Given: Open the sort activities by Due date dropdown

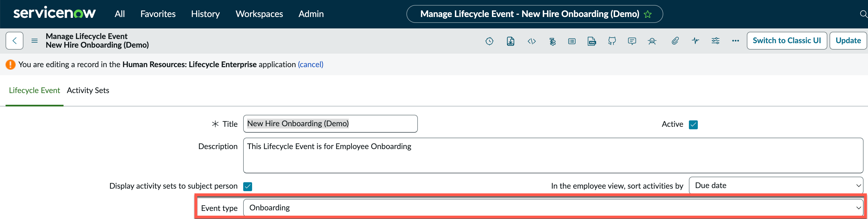Looking at the screenshot, I should coord(776,185).
